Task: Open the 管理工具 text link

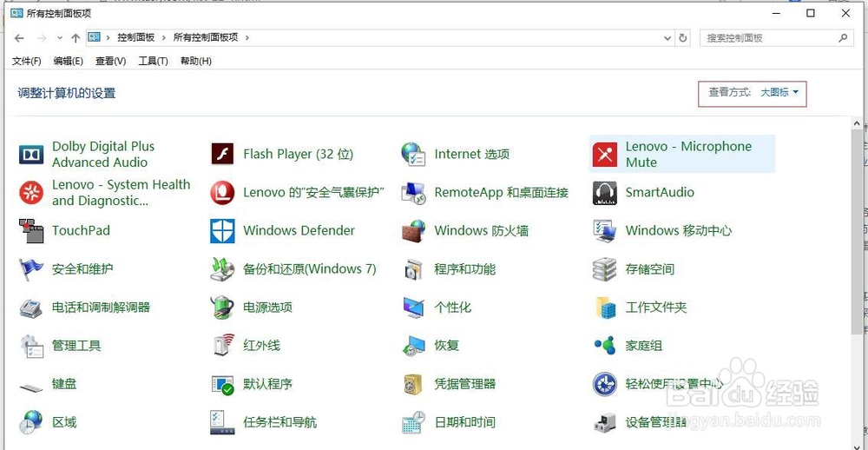Action: tap(76, 346)
